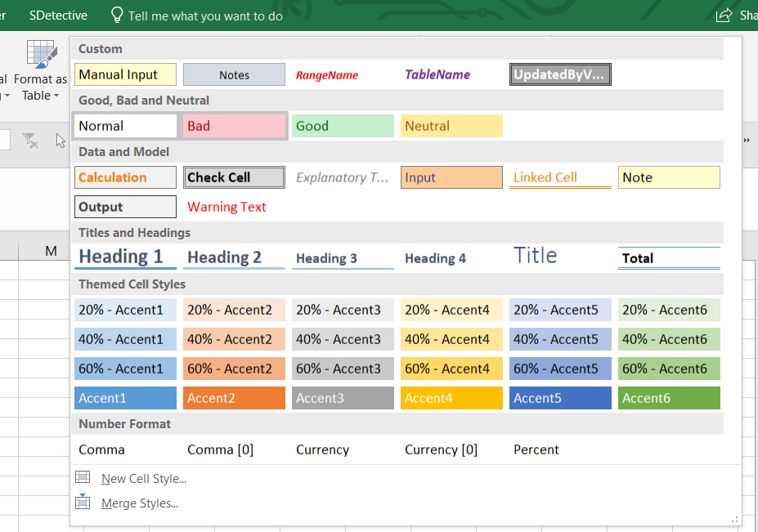Grab the gallery resize grip corner
758x532 pixels.
pyautogui.click(x=735, y=520)
